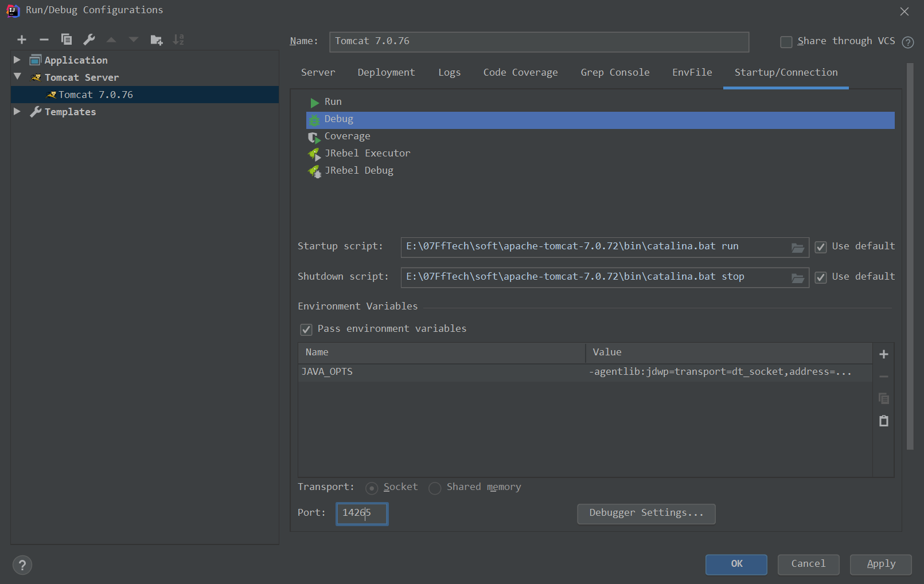
Task: Paste environment variables from clipboard
Action: [884, 421]
